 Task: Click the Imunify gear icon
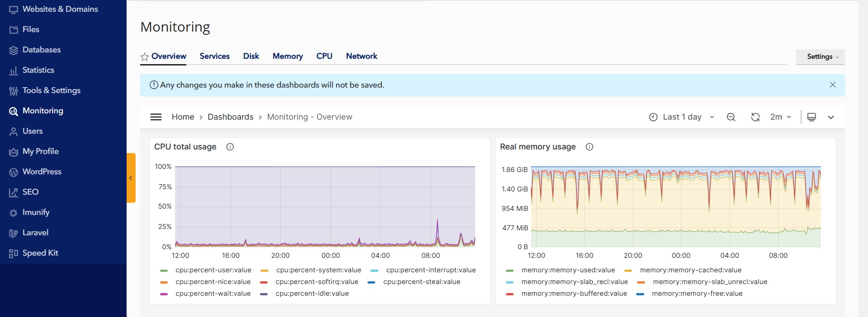point(14,213)
